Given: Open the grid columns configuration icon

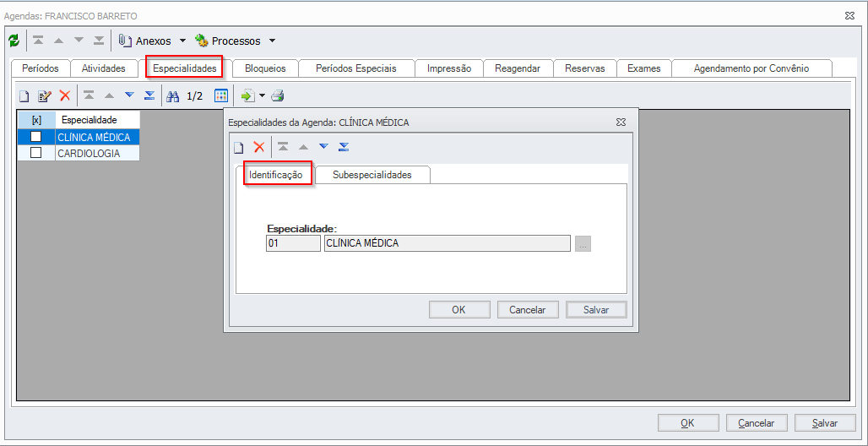Looking at the screenshot, I should click(x=221, y=95).
